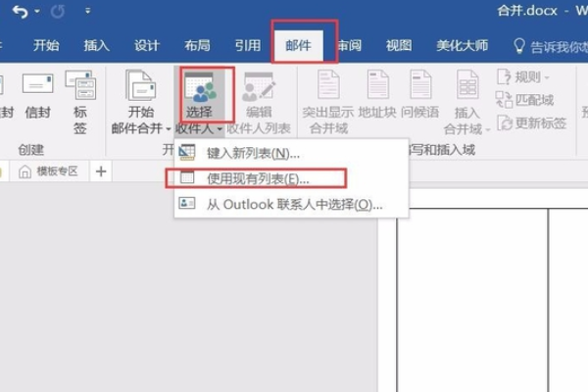Click the home icon beside 模板专区
The height and width of the screenshot is (392, 588).
click(25, 171)
